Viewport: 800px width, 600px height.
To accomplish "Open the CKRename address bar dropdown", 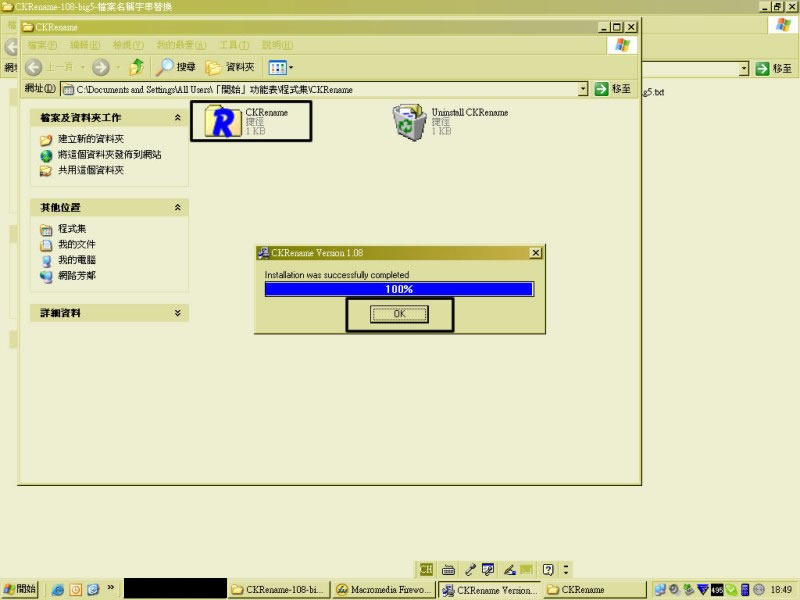I will point(583,89).
